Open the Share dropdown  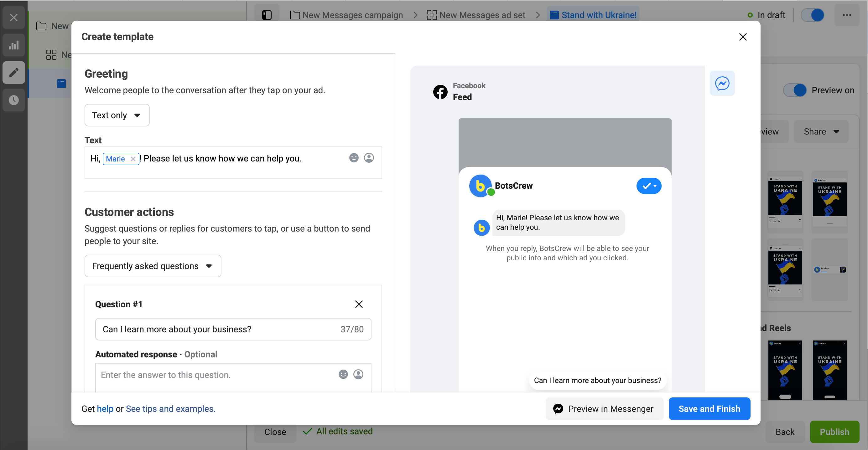821,131
